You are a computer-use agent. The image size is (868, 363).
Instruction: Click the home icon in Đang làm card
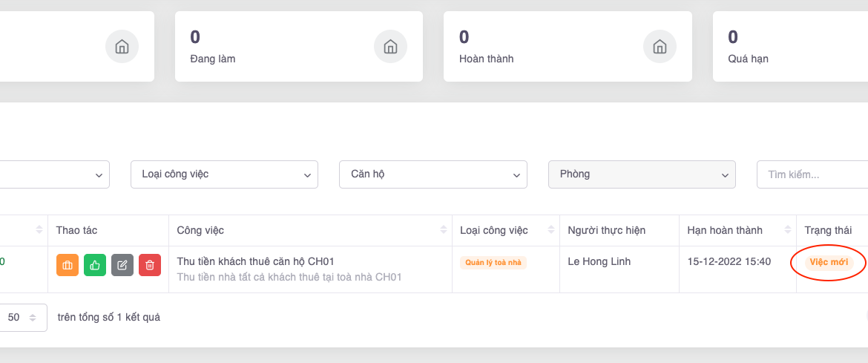coord(390,47)
